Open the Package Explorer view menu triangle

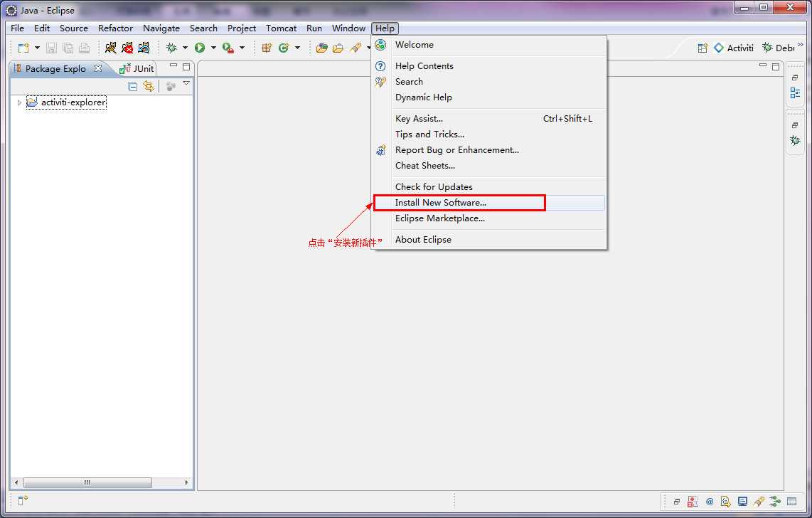coord(186,84)
